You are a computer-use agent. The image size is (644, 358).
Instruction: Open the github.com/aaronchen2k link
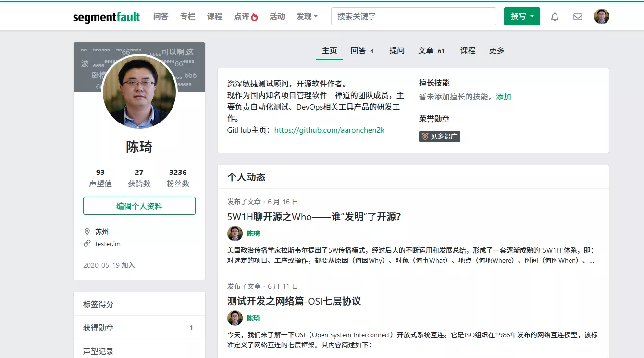point(329,130)
